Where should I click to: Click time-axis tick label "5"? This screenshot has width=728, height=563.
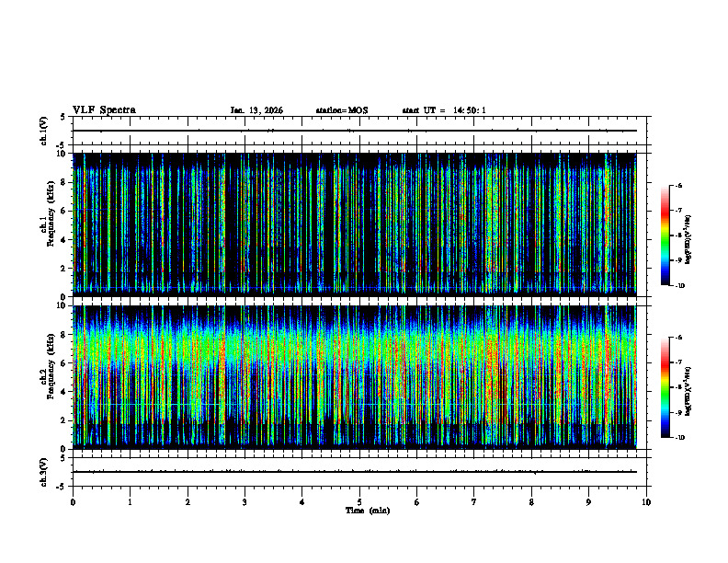click(x=359, y=502)
